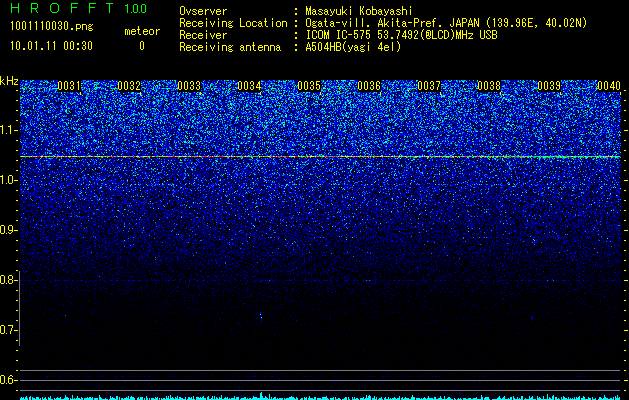Click the Receiving Location label
Screen dimensions: 629x400
point(233,23)
